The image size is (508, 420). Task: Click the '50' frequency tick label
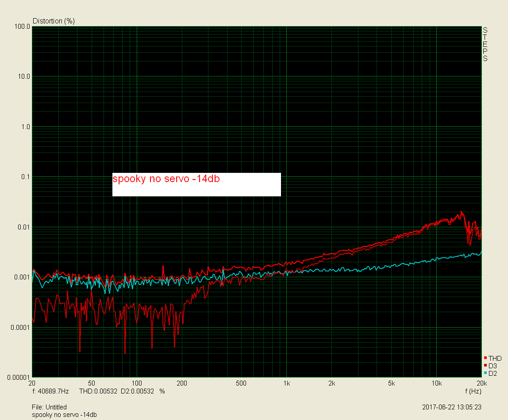click(92, 383)
